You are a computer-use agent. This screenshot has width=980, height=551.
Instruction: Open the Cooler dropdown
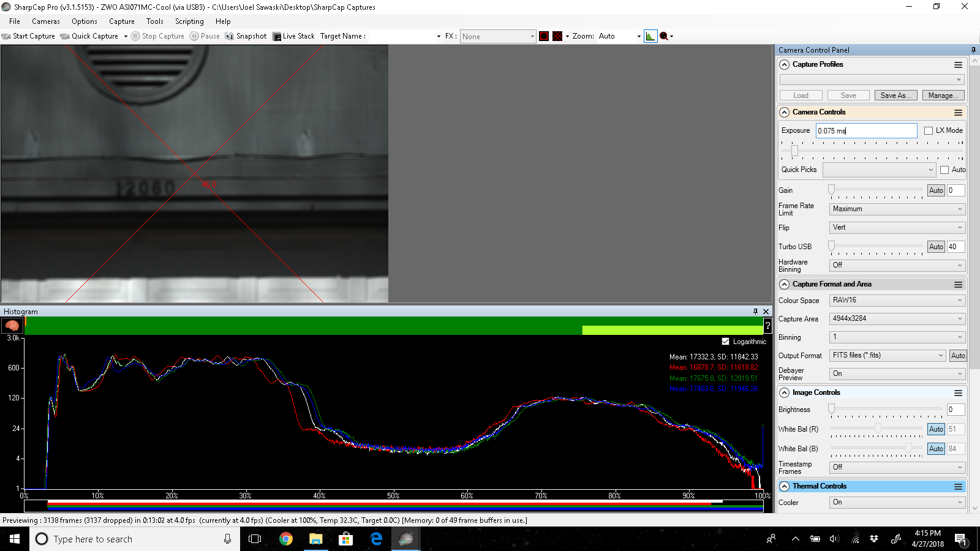pos(898,502)
